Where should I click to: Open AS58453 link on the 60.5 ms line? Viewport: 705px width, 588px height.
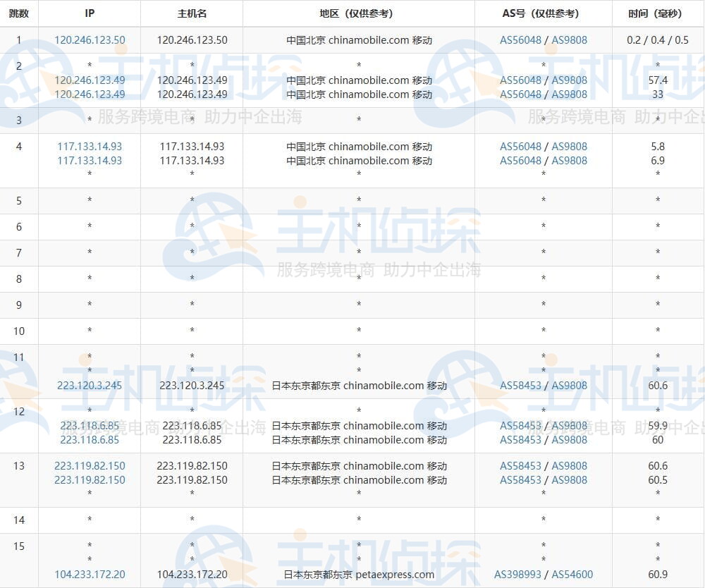pos(521,480)
